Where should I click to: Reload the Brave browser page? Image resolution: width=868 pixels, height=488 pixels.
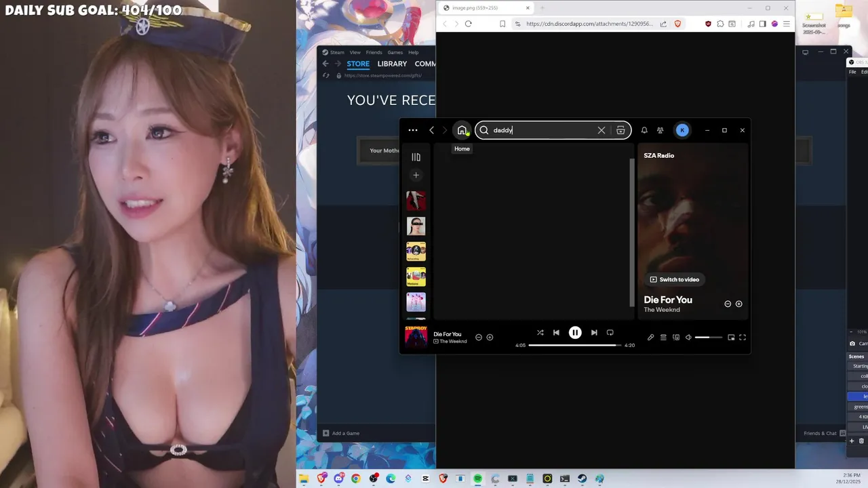click(468, 24)
